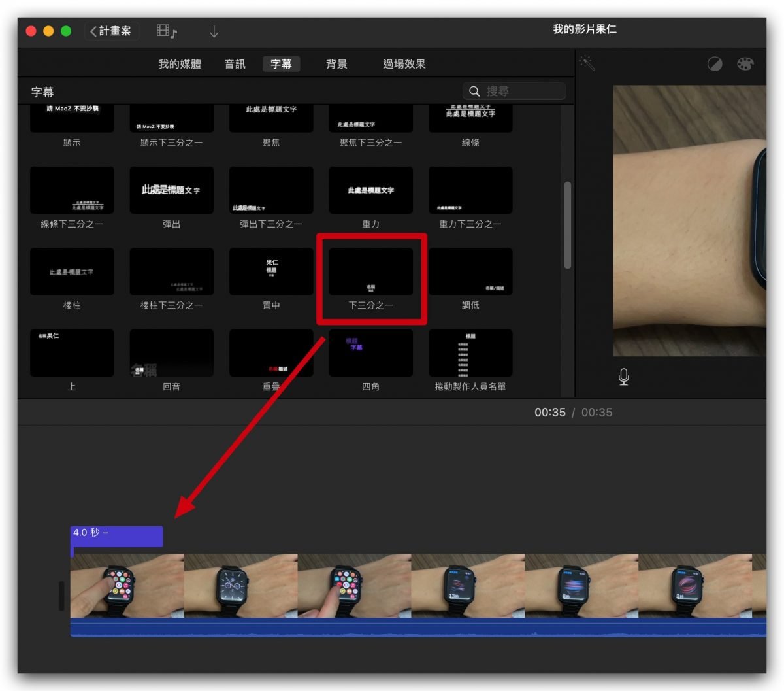The height and width of the screenshot is (691, 784).
Task: Click the magnifier icon in search field
Action: tap(475, 91)
